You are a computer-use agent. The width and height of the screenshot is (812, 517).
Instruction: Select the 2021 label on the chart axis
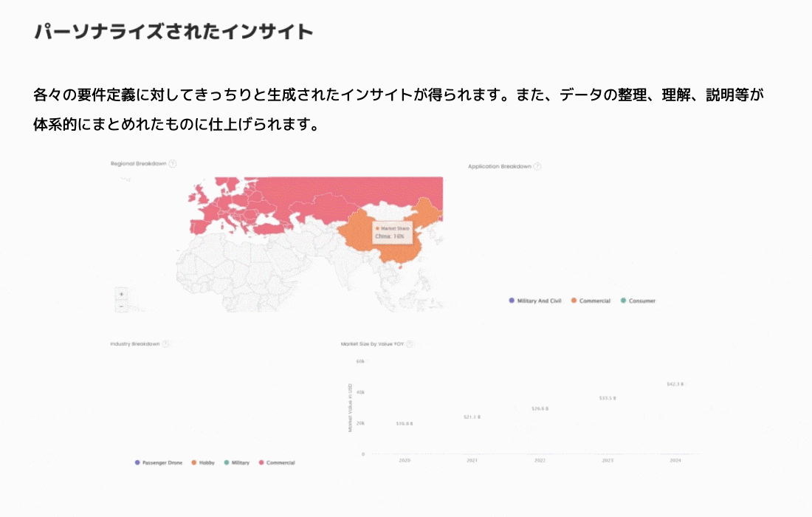[472, 461]
